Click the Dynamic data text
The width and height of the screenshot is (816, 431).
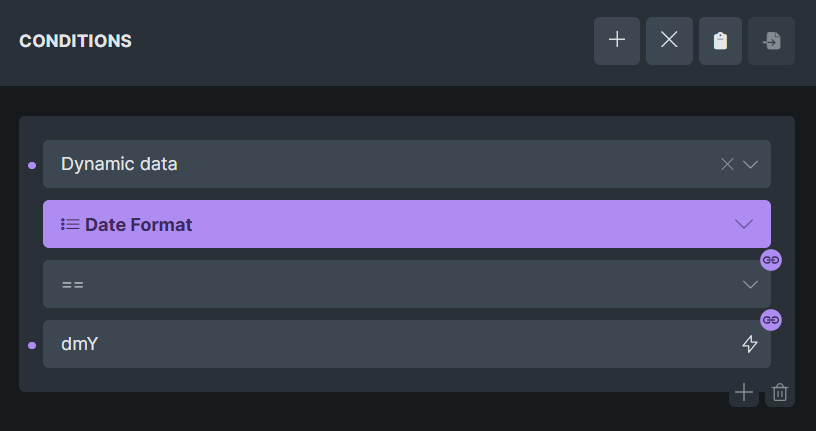point(119,164)
